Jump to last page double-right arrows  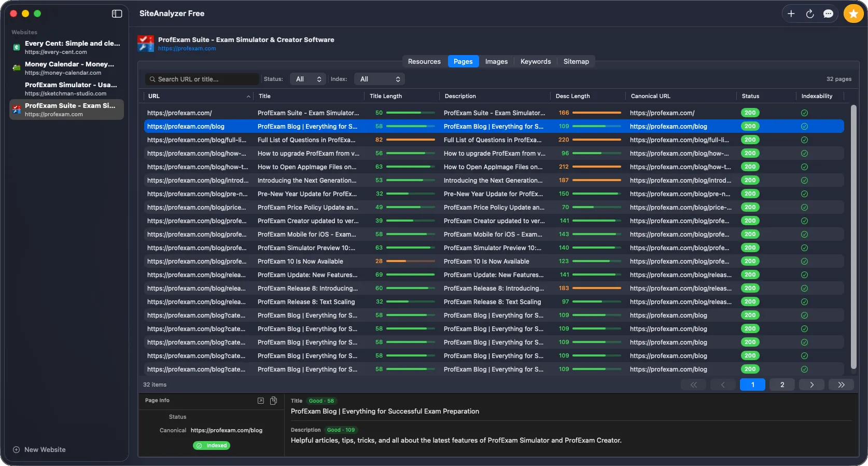[x=841, y=385]
